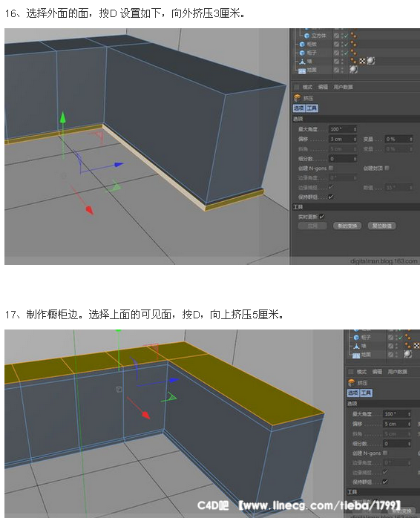Screen dimensions: 420x518
Task: Open the 用户数据 menu in upper attribute panel
Action: [x=343, y=87]
